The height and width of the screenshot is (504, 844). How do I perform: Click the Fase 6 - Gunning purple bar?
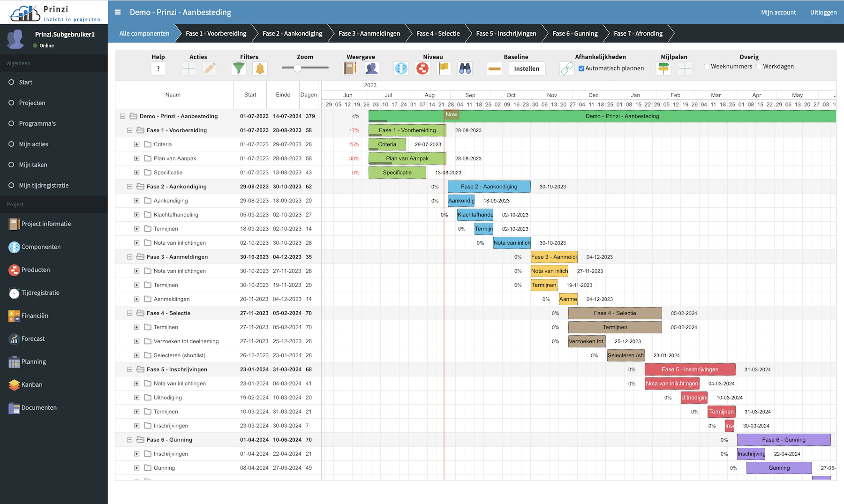(x=784, y=440)
